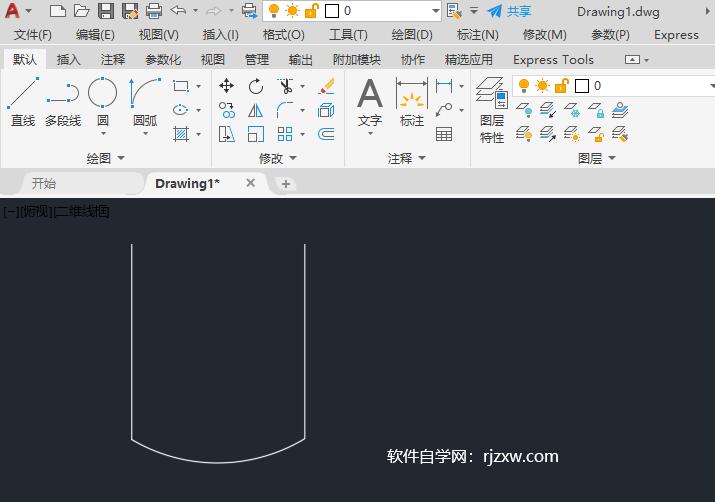This screenshot has height=502, width=715.
Task: Open the 绘图(D) menu
Action: 412,35
